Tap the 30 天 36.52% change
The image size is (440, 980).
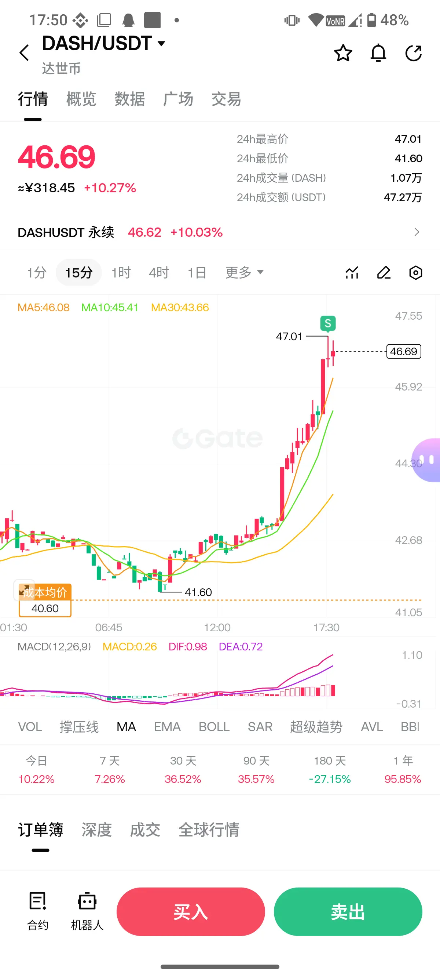pyautogui.click(x=183, y=770)
